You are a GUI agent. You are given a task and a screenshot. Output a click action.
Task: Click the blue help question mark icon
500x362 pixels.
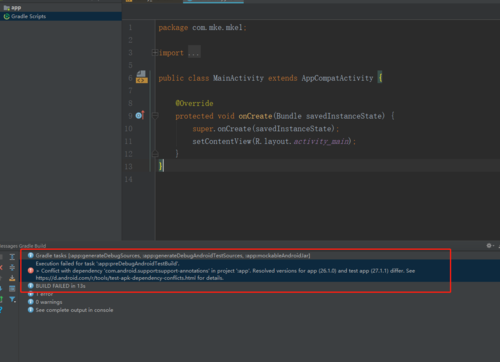[x=1, y=310]
